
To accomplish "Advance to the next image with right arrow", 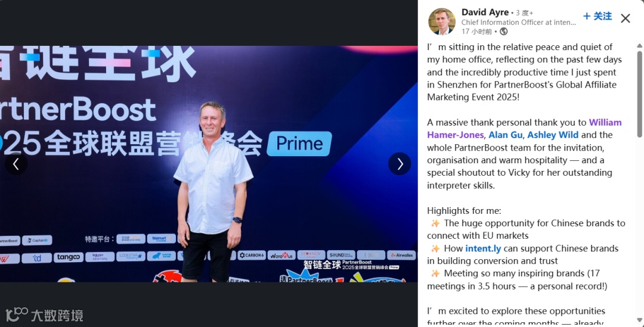I will (x=400, y=164).
